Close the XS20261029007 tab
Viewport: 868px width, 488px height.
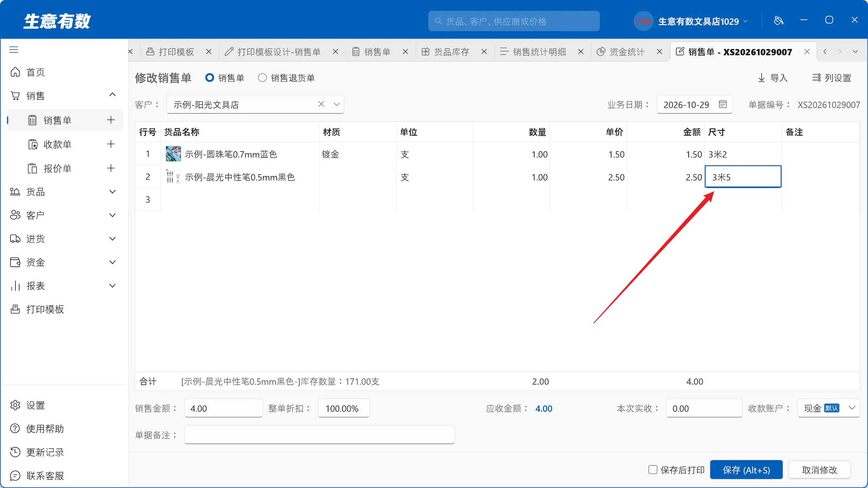pyautogui.click(x=807, y=52)
